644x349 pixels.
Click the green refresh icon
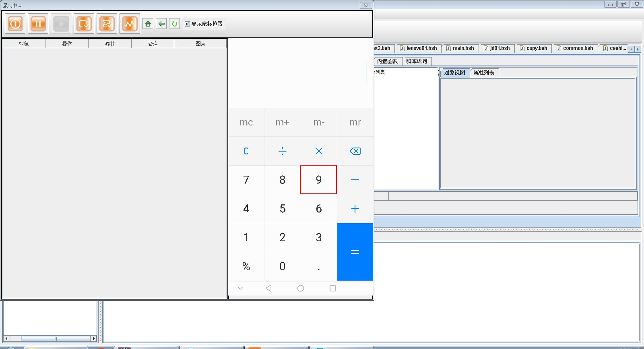[x=174, y=24]
